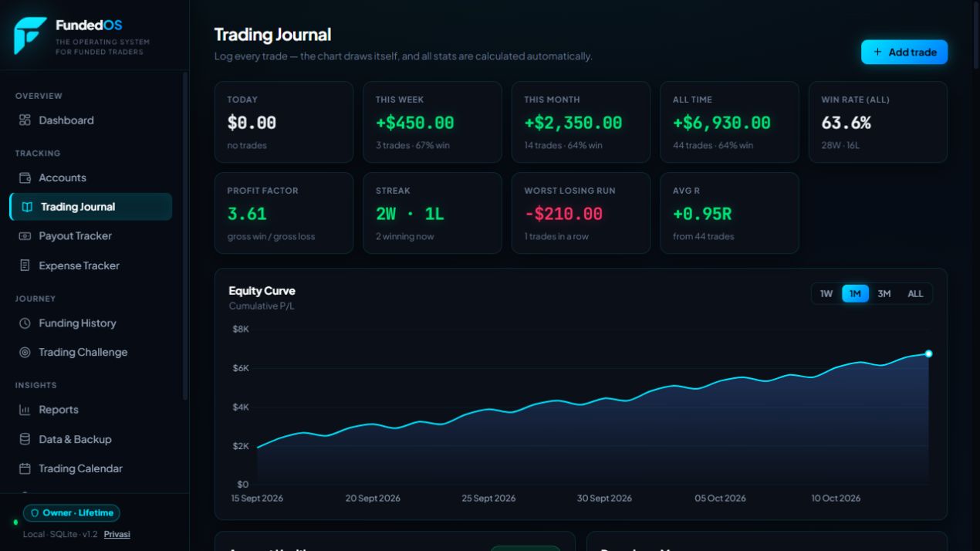Click the '10 Oct 2026' axis label
Image resolution: width=980 pixels, height=551 pixels.
[x=836, y=499]
